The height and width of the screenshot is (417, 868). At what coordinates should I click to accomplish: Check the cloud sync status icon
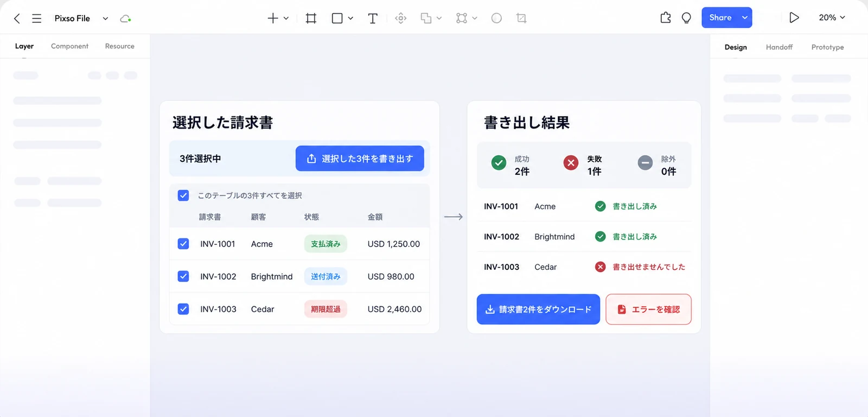[x=125, y=18]
